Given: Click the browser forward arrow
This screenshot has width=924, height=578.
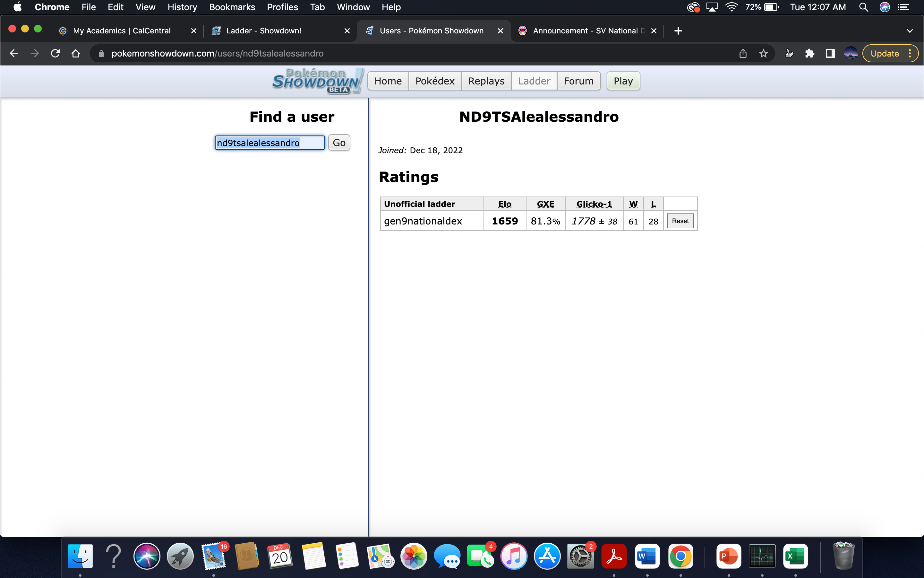Looking at the screenshot, I should coord(35,54).
